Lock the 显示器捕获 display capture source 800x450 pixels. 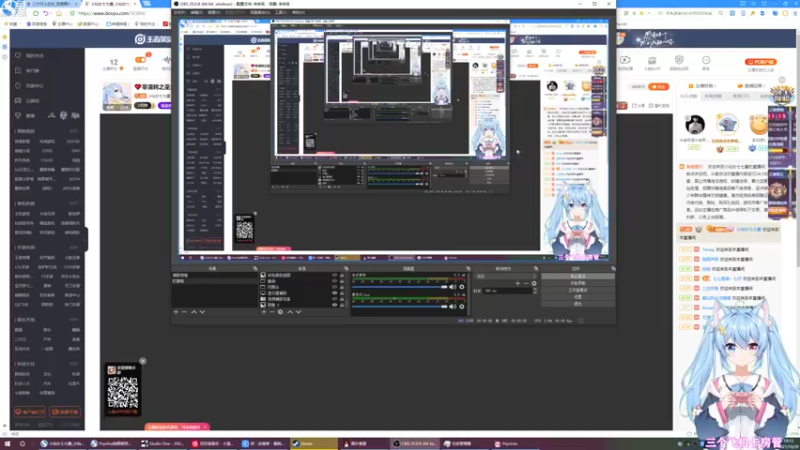[342, 293]
